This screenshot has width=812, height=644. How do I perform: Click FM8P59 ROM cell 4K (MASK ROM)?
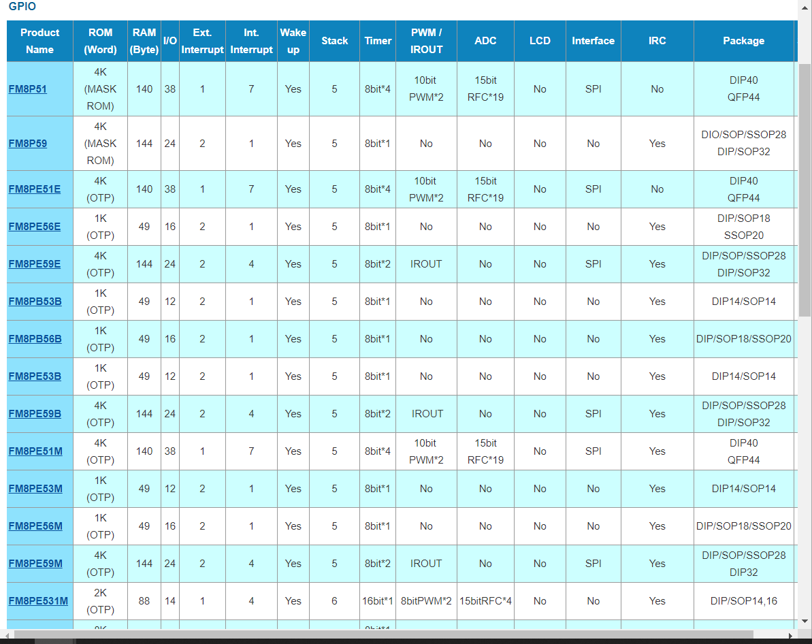coord(101,144)
